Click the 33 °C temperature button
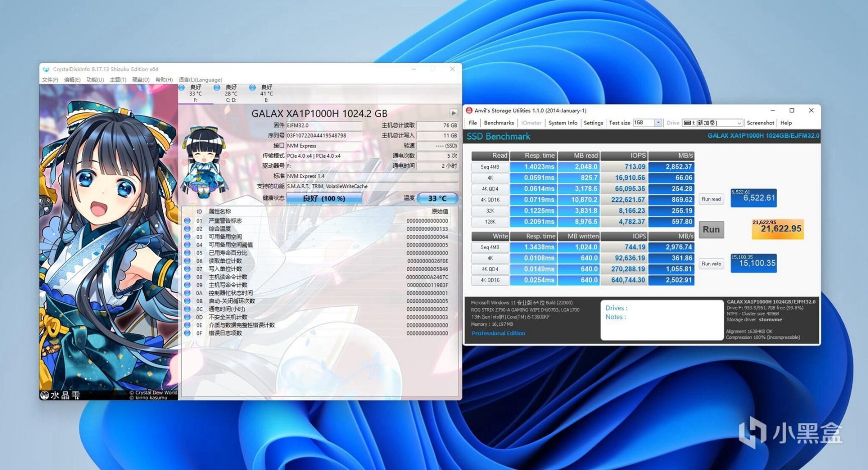 pos(438,198)
